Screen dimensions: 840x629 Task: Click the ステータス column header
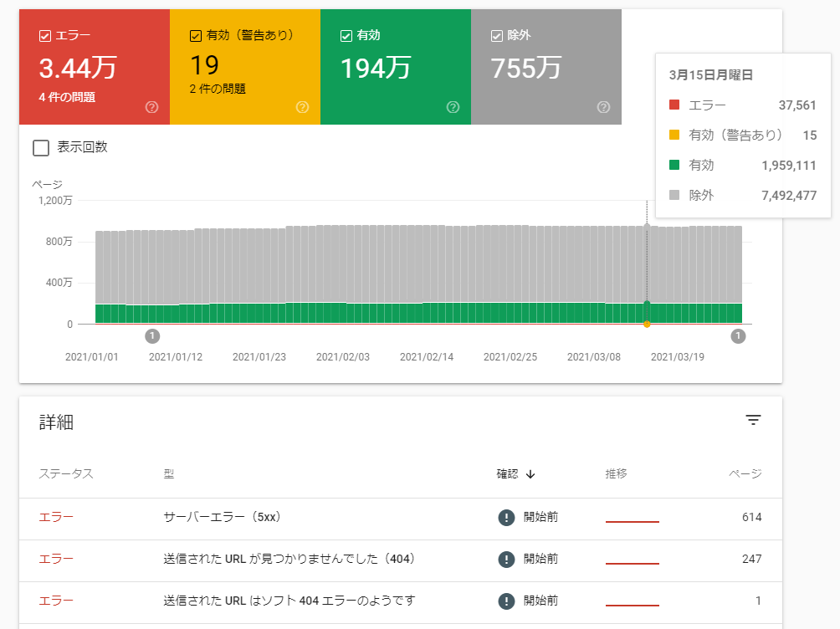[66, 474]
